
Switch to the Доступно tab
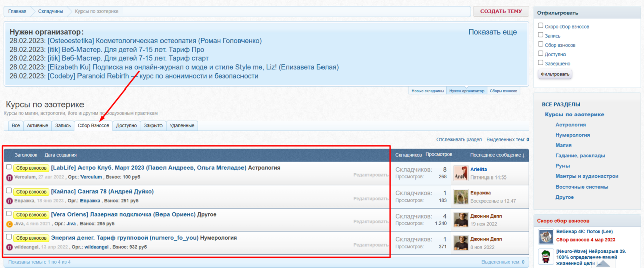[x=126, y=126]
